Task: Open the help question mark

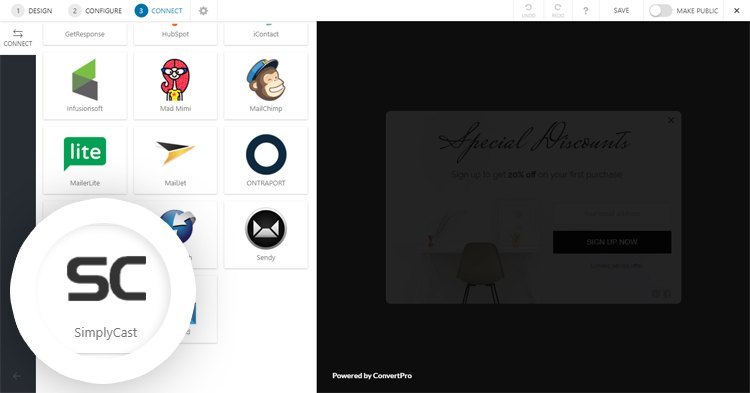Action: [585, 11]
